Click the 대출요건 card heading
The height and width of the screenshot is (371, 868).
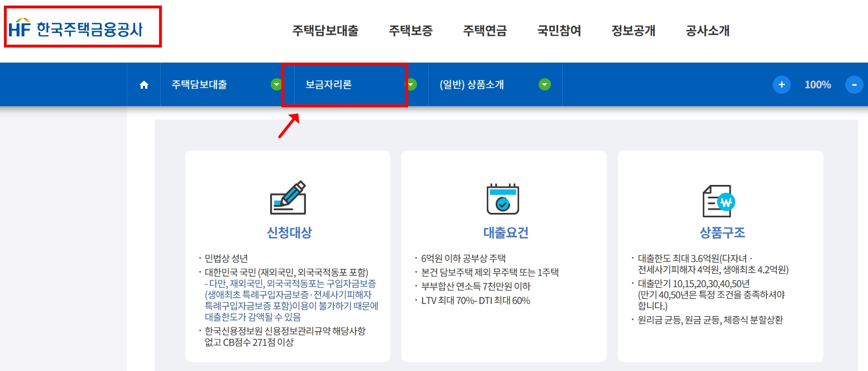click(506, 233)
